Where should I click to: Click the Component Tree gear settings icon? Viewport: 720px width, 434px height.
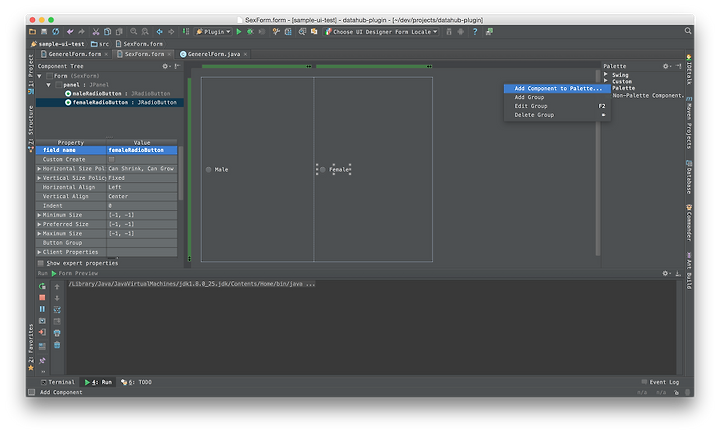click(165, 66)
